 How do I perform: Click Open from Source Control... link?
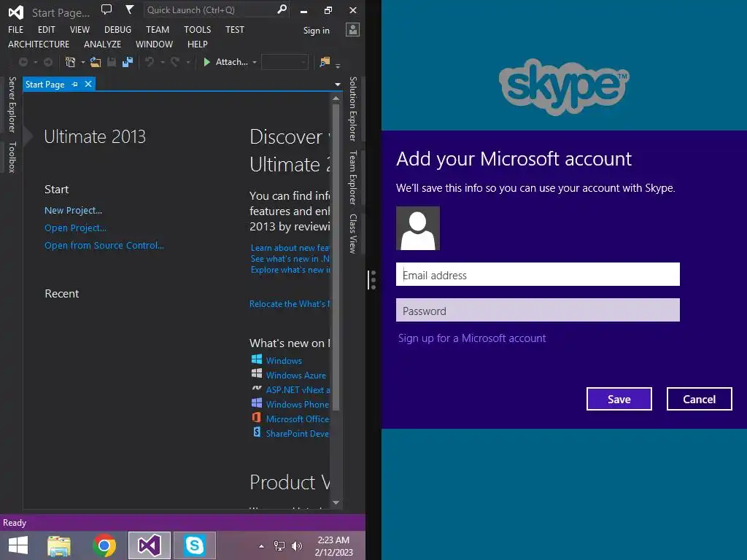[104, 245]
